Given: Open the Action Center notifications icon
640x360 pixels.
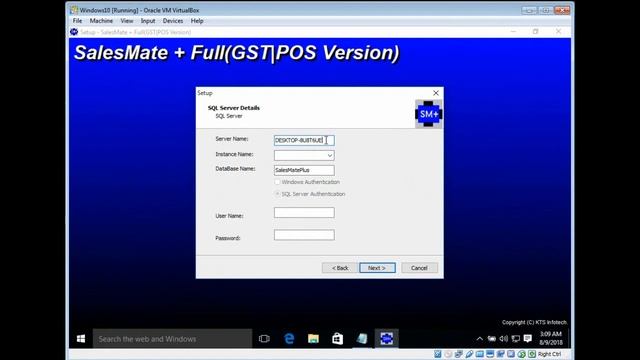Looking at the screenshot, I should [528, 338].
